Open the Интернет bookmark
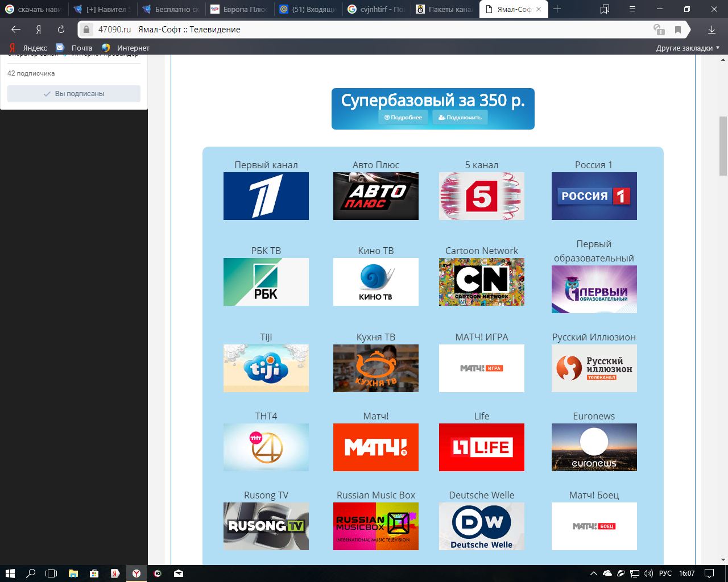Viewport: 728px width, 582px height. click(x=126, y=48)
